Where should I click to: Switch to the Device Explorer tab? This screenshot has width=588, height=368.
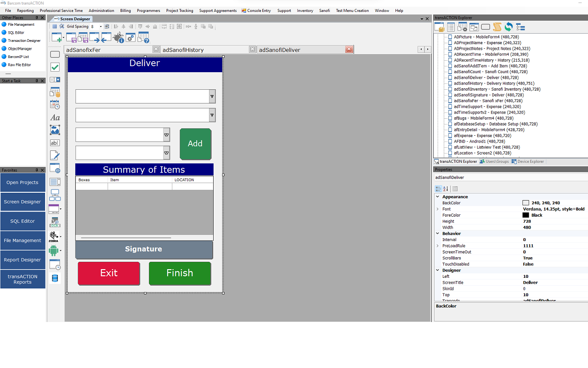(x=528, y=161)
